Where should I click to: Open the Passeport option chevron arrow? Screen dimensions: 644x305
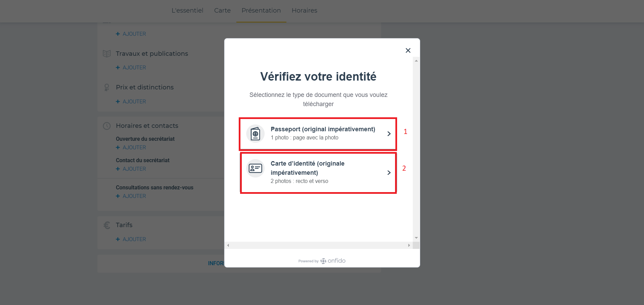click(x=389, y=134)
